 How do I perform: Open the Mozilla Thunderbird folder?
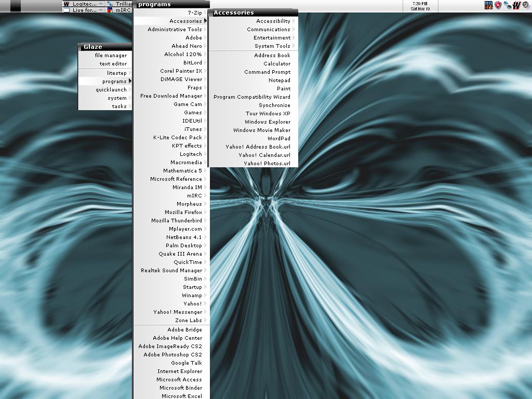(x=171, y=220)
